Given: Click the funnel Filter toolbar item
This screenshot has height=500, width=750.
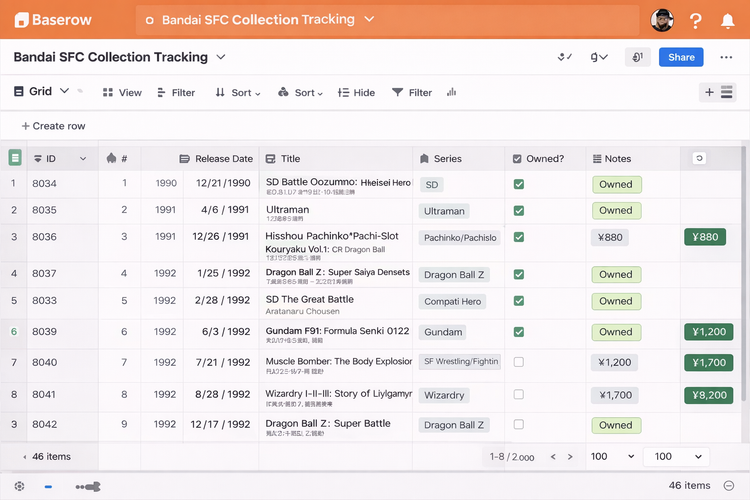Looking at the screenshot, I should point(412,93).
